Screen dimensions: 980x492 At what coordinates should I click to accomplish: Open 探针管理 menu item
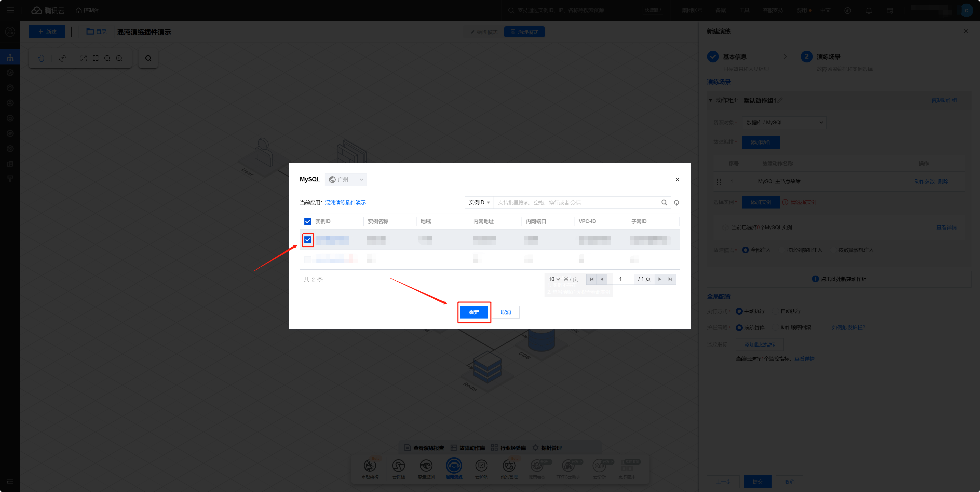coord(547,448)
